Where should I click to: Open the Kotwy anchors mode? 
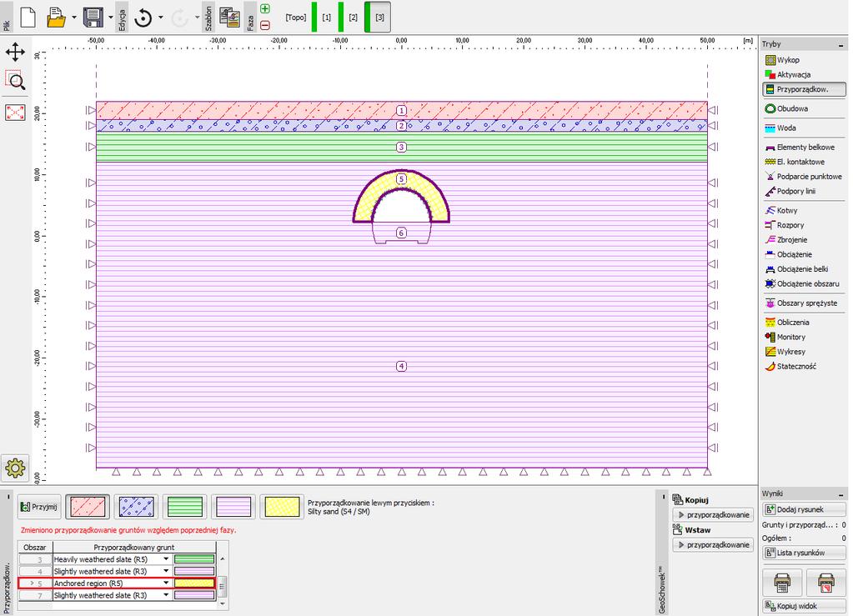tap(787, 210)
